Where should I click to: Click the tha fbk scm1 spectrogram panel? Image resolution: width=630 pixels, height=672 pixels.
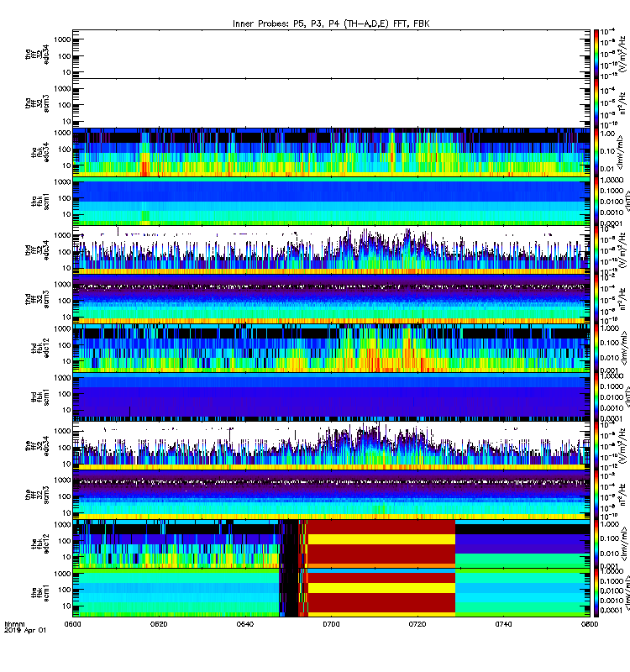tap(331, 202)
